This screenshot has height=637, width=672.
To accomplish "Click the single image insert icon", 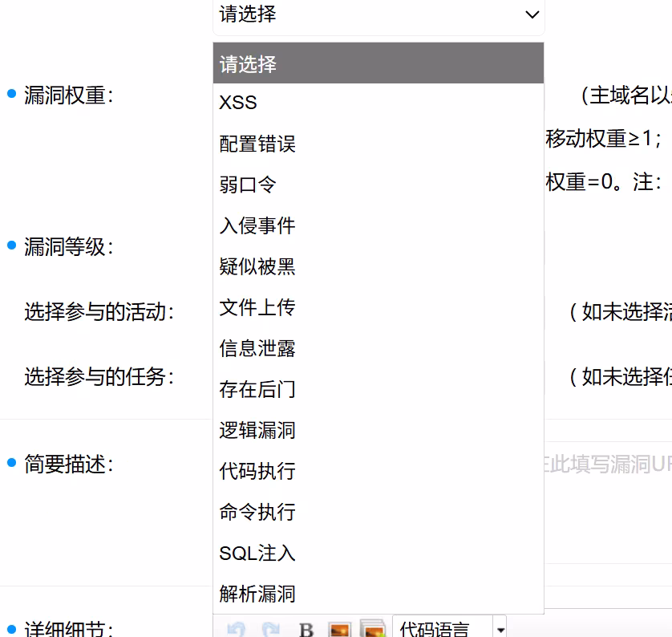I will click(x=338, y=630).
